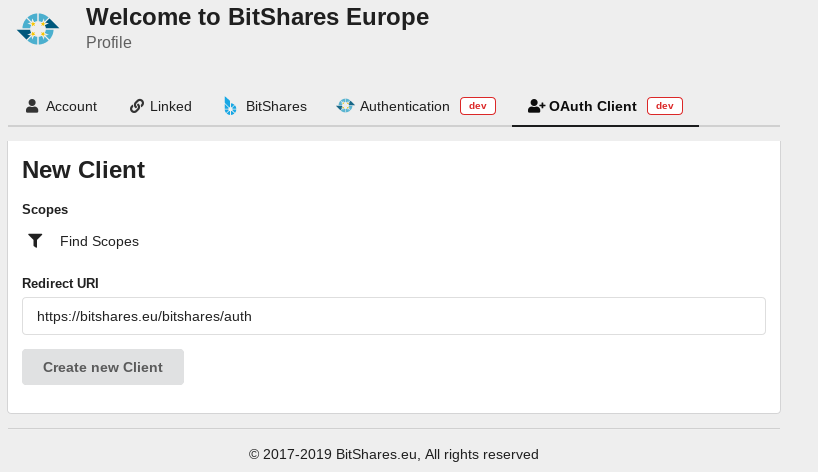Image resolution: width=818 pixels, height=472 pixels.
Task: Click the dev badge beside OAuth Client
Action: (x=665, y=106)
